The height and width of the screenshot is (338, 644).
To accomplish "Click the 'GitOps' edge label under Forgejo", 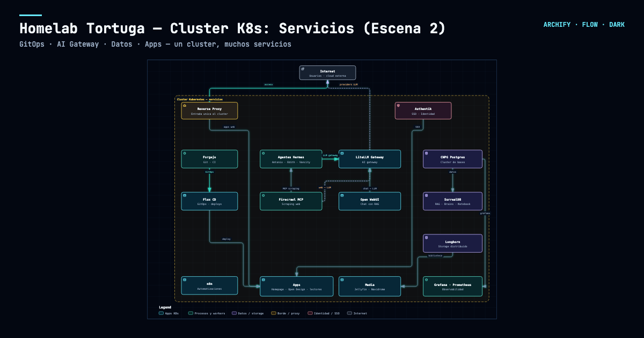I will coord(209,172).
